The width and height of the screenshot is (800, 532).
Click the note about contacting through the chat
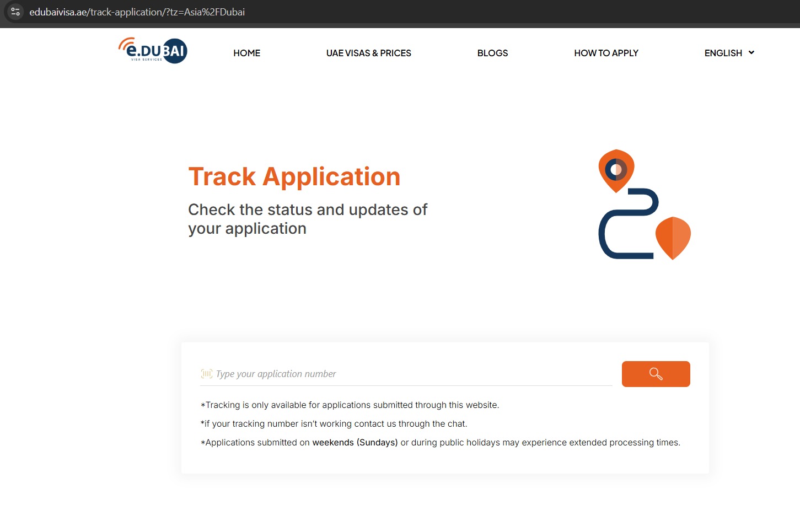click(x=334, y=423)
